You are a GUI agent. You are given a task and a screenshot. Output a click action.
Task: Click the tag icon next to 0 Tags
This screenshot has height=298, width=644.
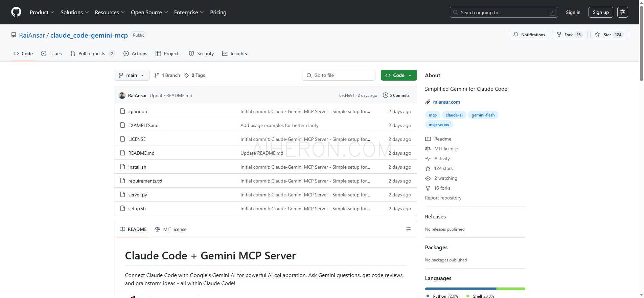tap(186, 75)
